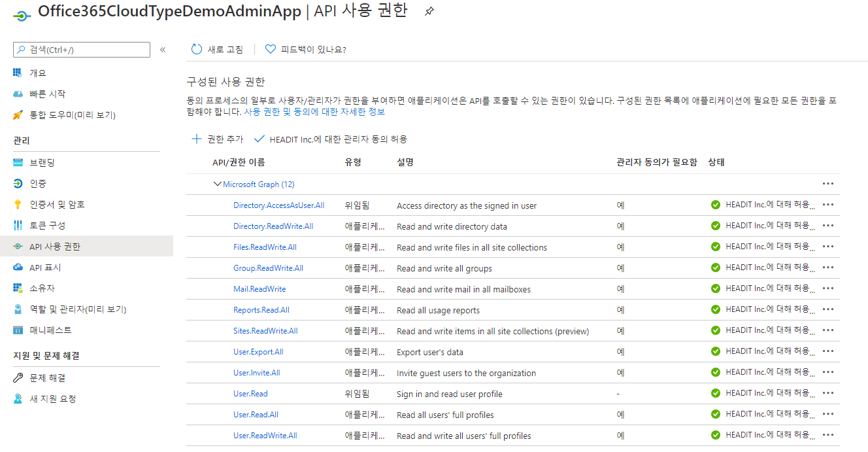Open ellipsis menu for Mail.ReadWrite row
The image size is (868, 452).
tap(828, 288)
